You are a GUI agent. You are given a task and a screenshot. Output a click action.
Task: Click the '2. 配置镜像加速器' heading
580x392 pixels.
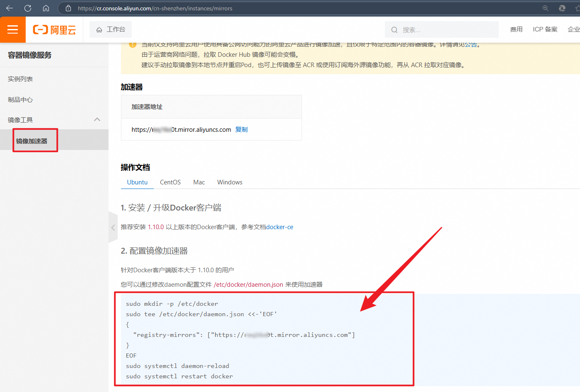[154, 251]
